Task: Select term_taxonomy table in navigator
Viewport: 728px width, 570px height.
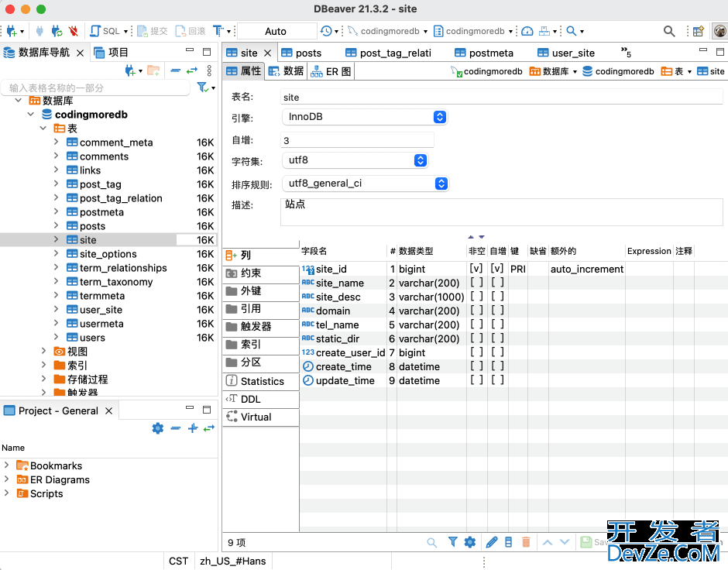Action: coord(116,282)
